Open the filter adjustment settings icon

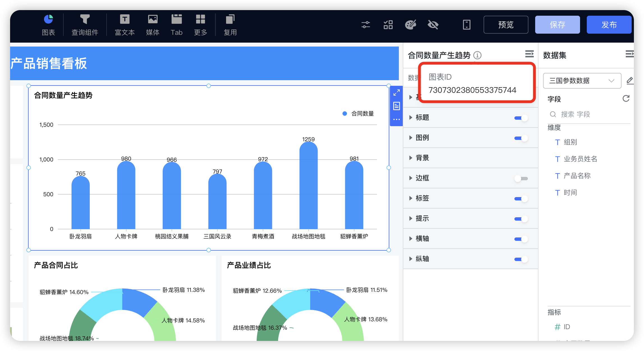coord(366,25)
